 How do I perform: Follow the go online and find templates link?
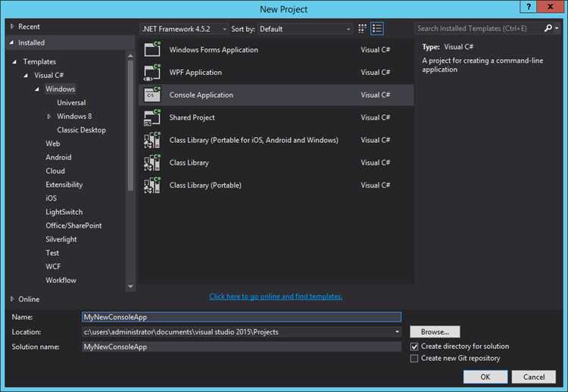coord(276,297)
